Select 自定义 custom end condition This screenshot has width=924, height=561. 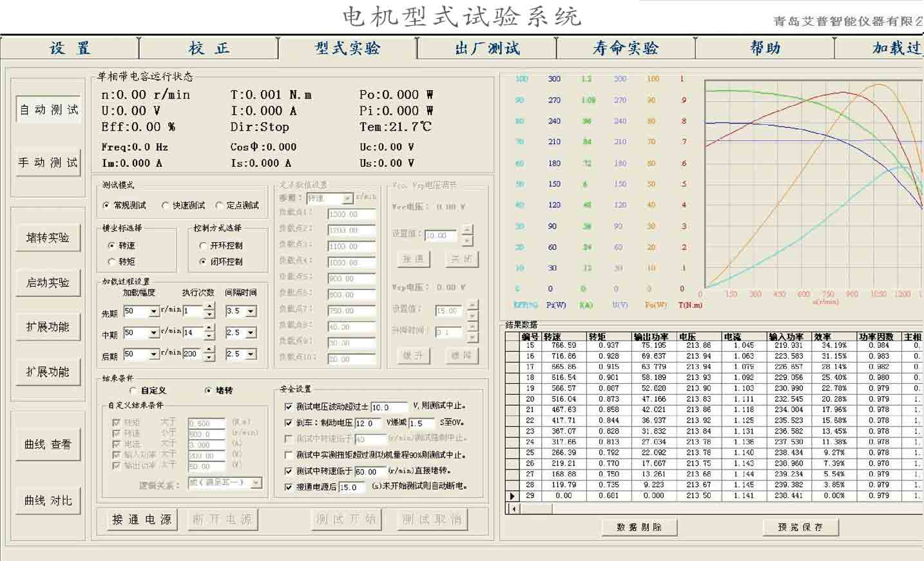(x=133, y=390)
